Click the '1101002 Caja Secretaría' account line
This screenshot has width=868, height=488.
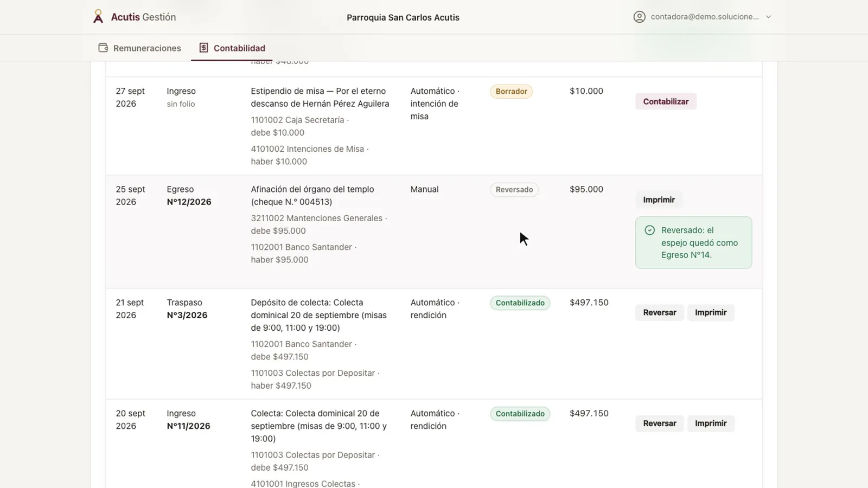pos(300,126)
